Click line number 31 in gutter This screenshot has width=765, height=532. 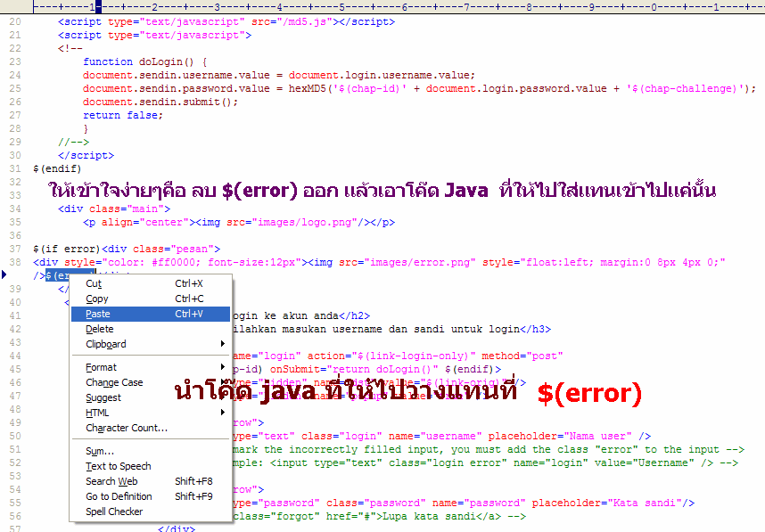click(15, 168)
